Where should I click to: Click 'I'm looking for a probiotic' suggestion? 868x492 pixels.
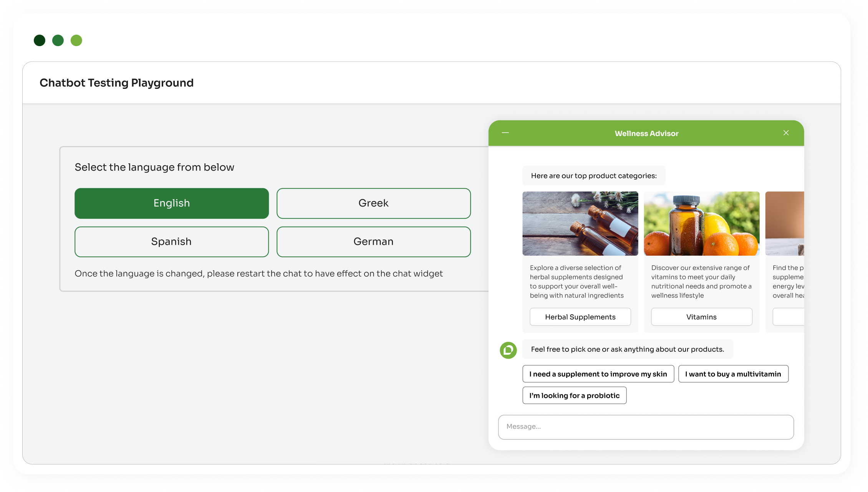[x=575, y=396]
